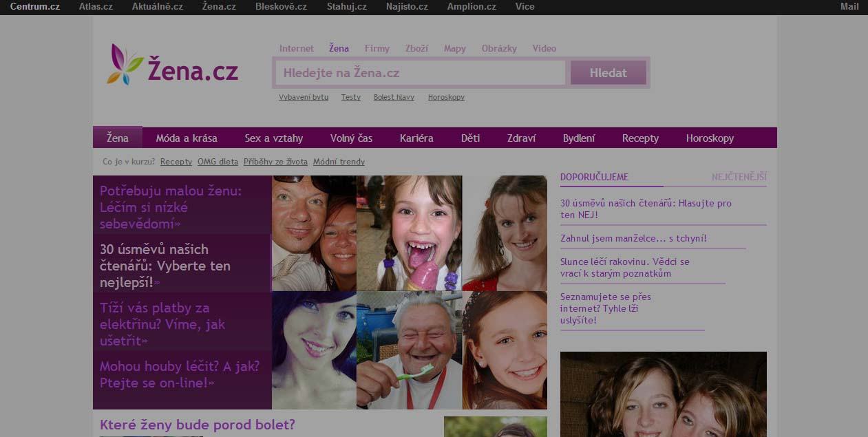Click the Hledat search button
Screen dimensions: 868x437
point(608,73)
